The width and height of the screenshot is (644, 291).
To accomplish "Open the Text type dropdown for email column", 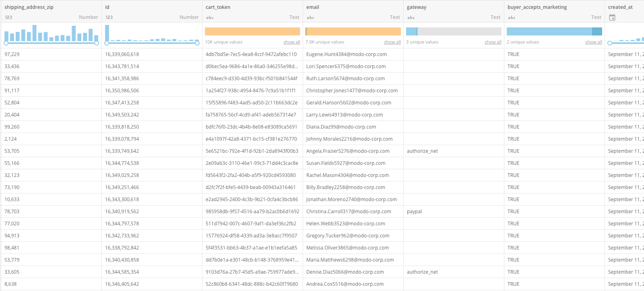I will point(395,17).
